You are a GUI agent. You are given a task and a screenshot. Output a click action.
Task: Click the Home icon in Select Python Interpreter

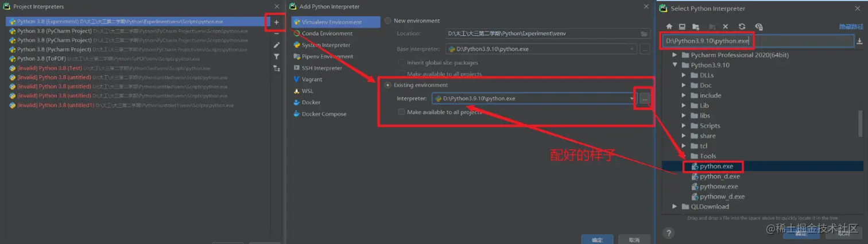point(669,26)
